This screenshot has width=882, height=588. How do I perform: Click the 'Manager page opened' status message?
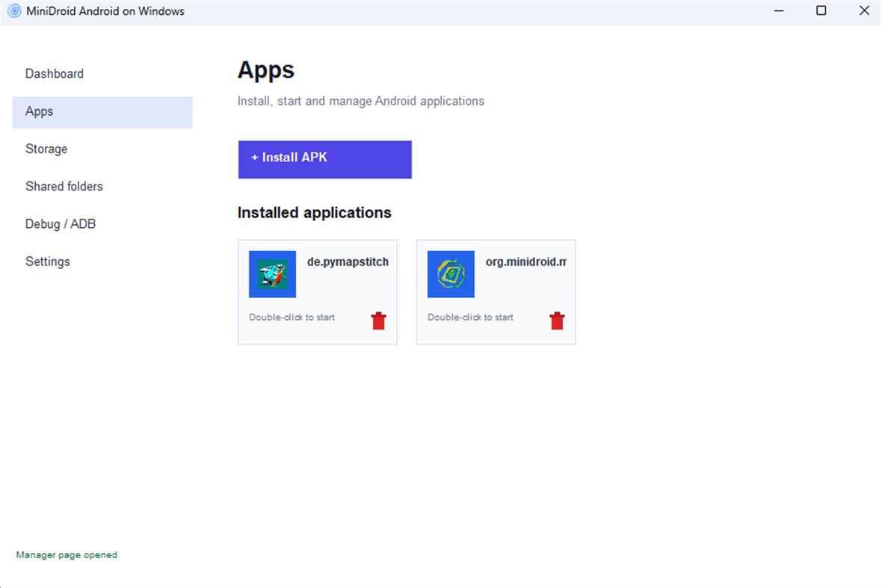click(x=67, y=555)
